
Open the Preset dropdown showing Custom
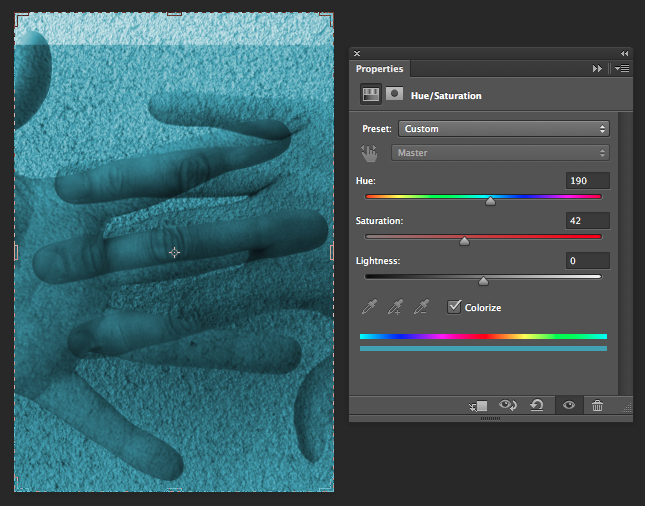click(503, 129)
